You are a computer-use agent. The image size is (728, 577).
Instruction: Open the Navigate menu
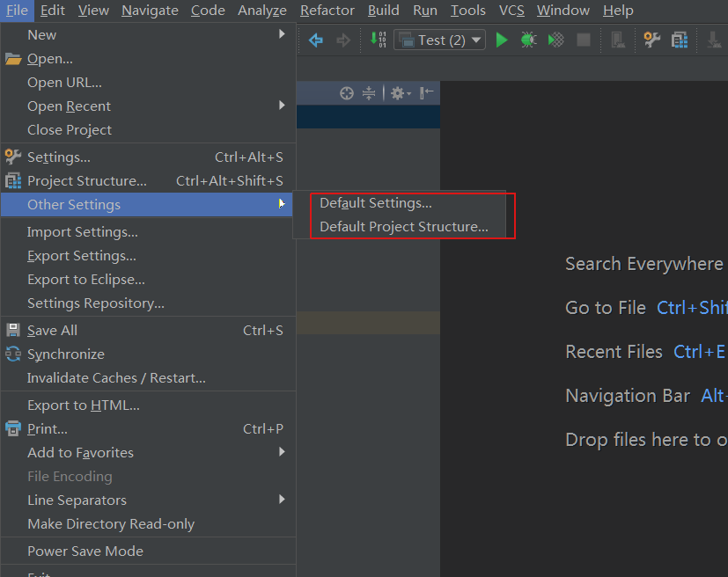[x=150, y=11]
